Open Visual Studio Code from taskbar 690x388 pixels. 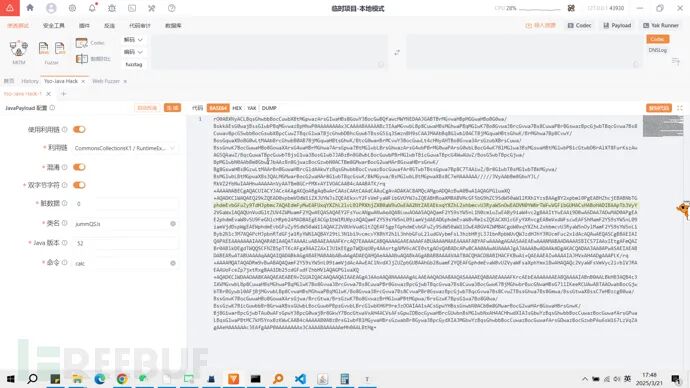300,379
